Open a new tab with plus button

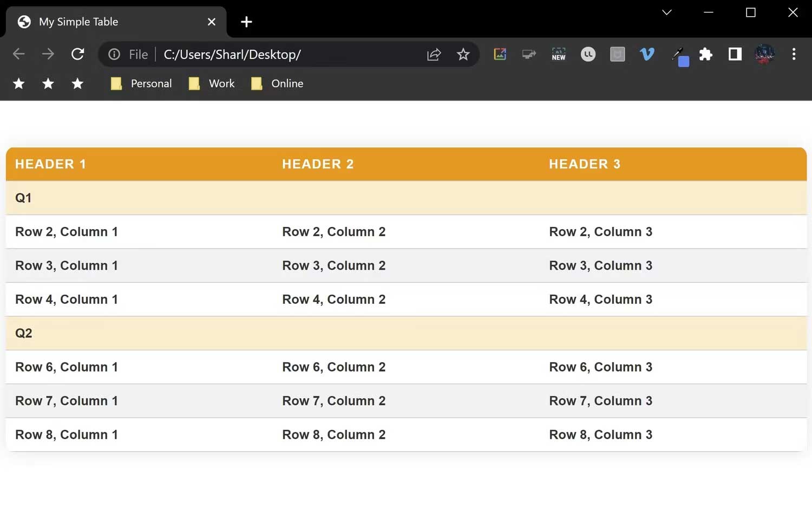(x=246, y=22)
